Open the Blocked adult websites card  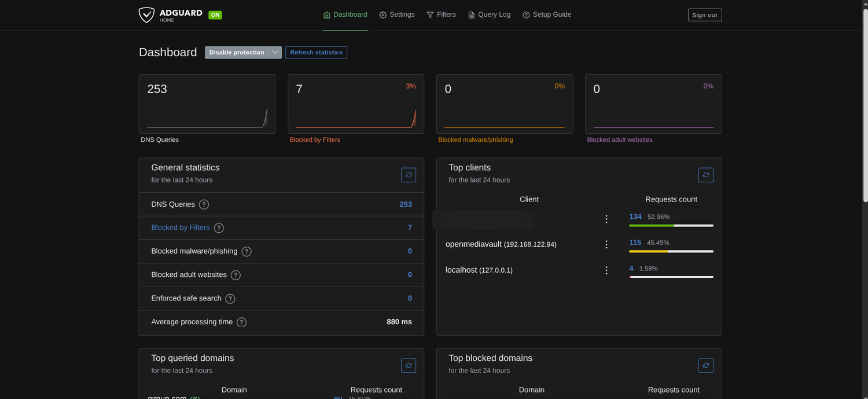(653, 104)
